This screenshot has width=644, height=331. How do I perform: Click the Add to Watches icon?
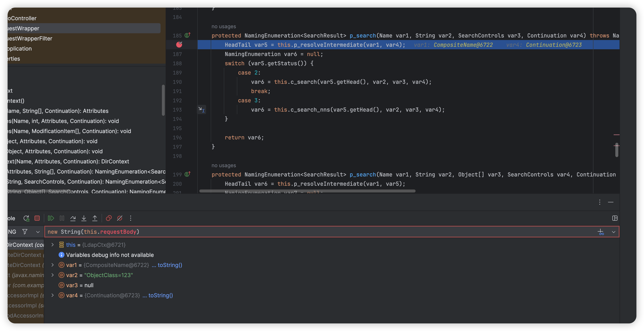click(x=601, y=232)
